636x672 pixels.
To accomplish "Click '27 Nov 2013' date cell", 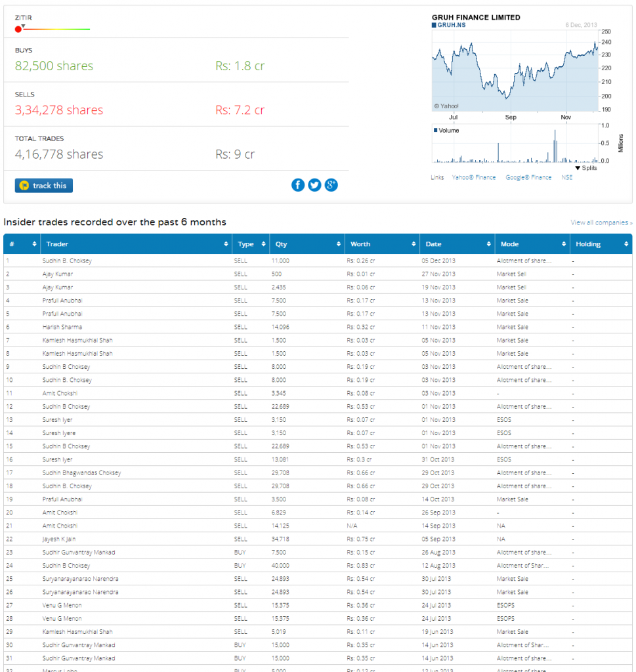I will pos(438,274).
